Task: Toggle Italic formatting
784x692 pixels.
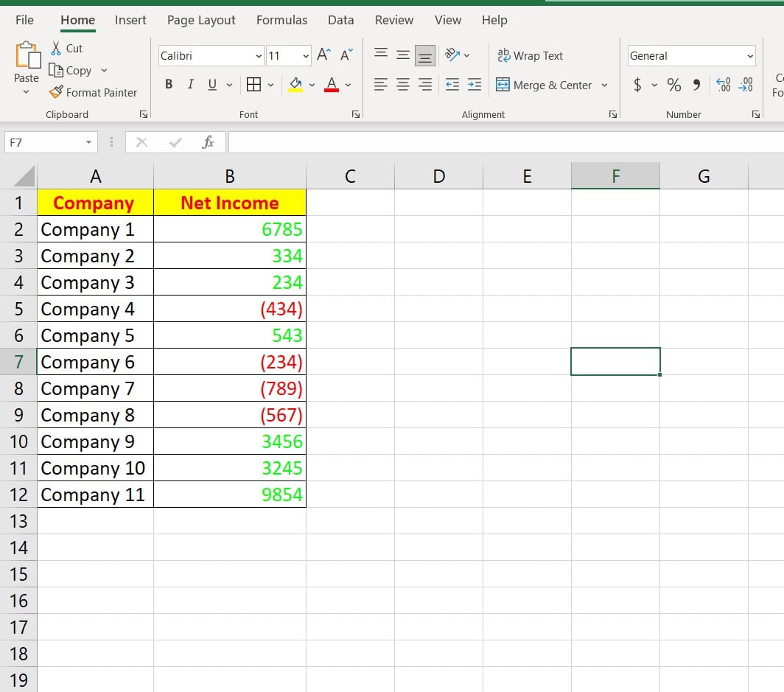Action: (190, 85)
